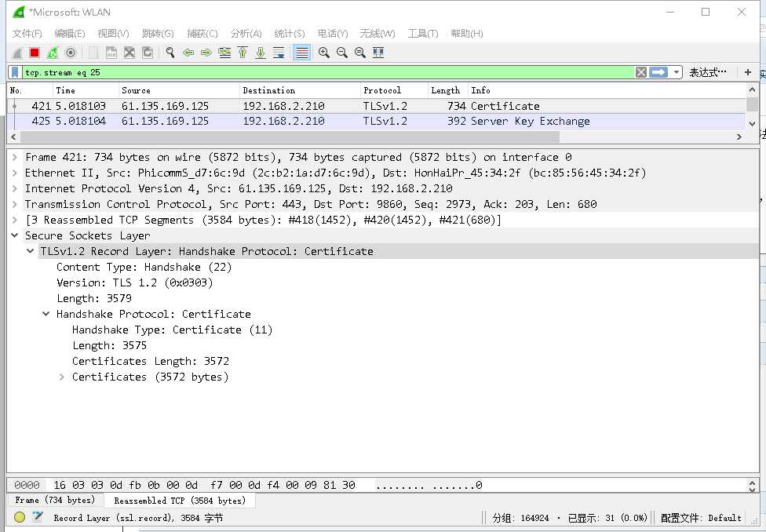Select packet 421 Certificate row

[x=377, y=106]
